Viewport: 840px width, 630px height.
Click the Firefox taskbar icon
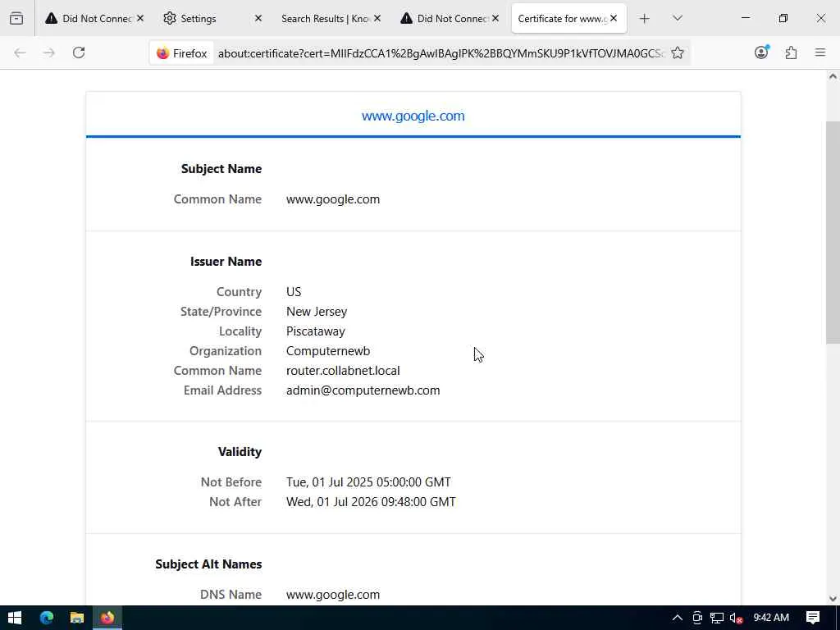pos(107,618)
